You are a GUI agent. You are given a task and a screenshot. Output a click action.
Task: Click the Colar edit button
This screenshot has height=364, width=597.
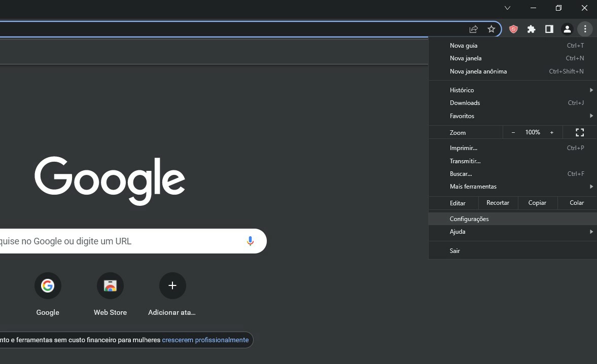pos(577,203)
